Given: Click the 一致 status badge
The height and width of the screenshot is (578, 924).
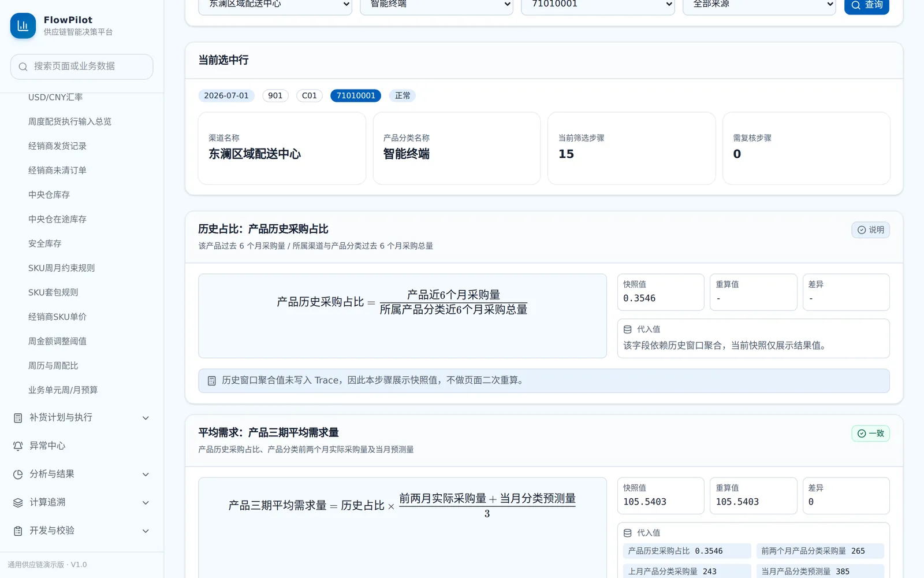Looking at the screenshot, I should click(x=870, y=433).
